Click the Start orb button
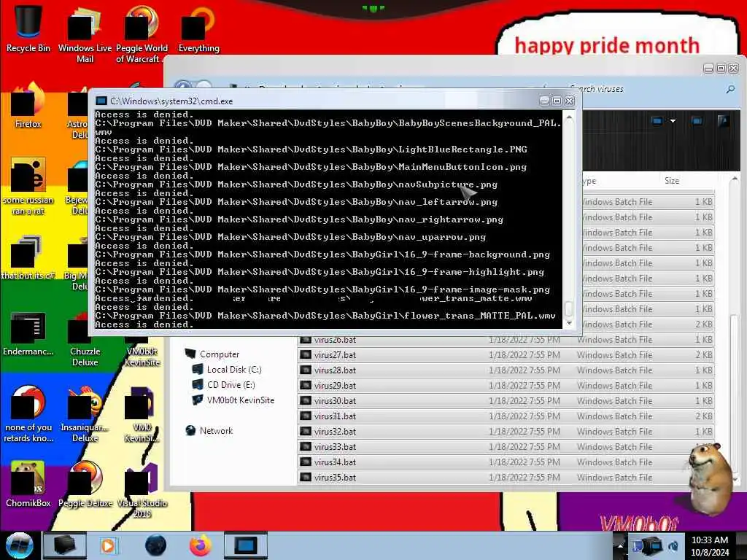This screenshot has width=747, height=560. pyautogui.click(x=20, y=545)
